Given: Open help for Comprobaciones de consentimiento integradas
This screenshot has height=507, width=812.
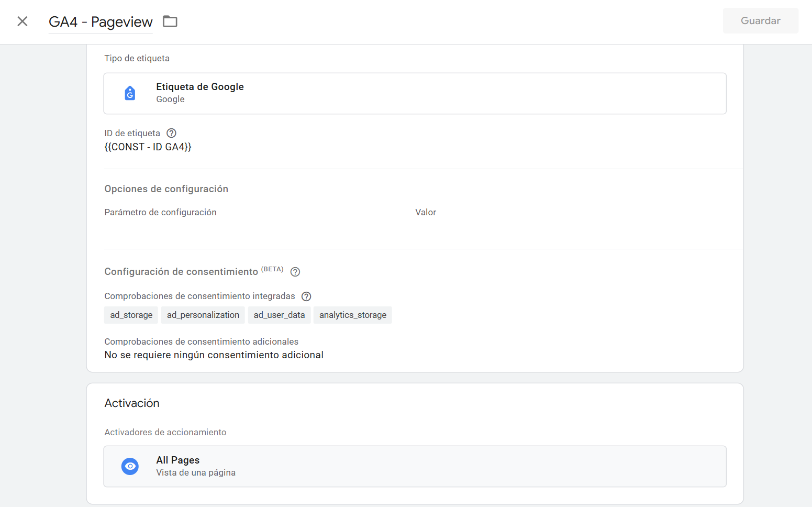Looking at the screenshot, I should [306, 296].
